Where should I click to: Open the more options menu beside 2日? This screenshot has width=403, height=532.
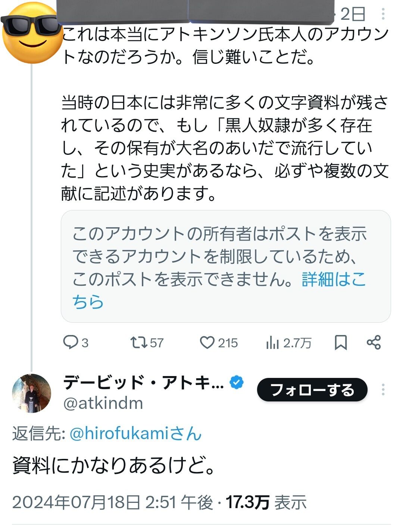coord(383,14)
